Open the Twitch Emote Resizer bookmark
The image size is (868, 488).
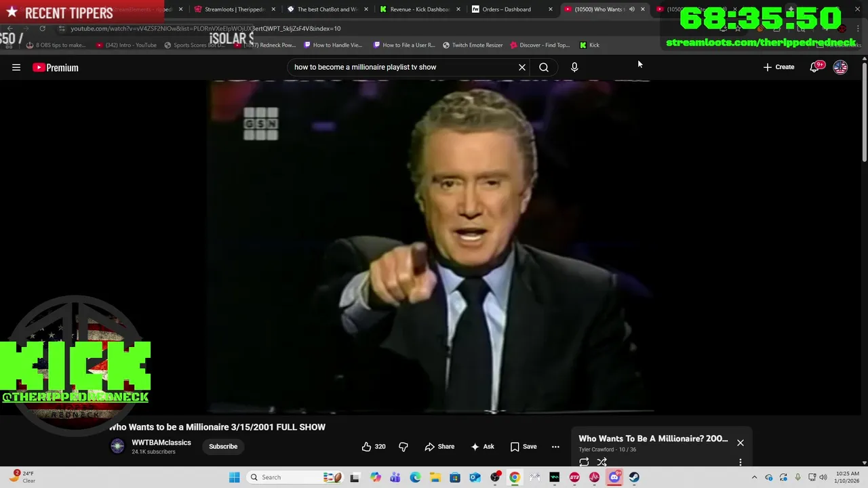(x=473, y=45)
